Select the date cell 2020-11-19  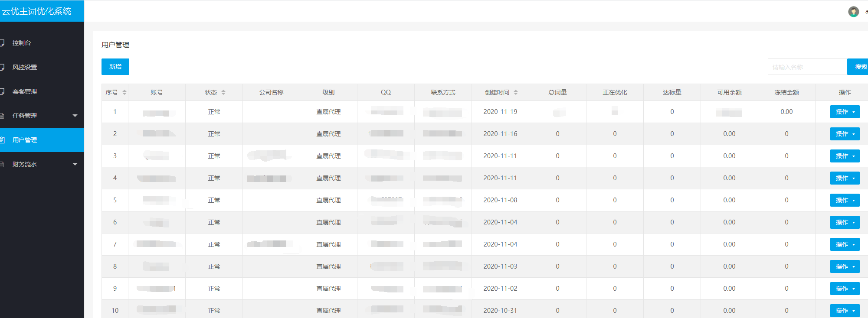[500, 112]
